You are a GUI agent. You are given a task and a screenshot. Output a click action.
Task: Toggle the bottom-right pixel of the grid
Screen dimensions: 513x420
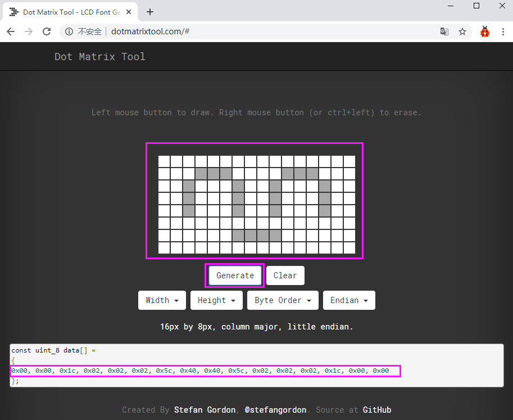coord(349,248)
